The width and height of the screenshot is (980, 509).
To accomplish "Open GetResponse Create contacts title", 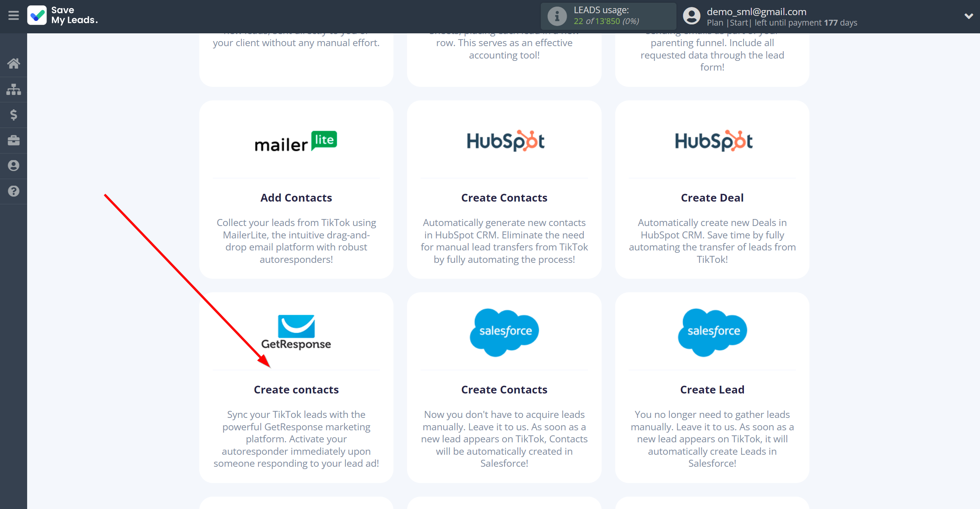I will click(x=296, y=390).
